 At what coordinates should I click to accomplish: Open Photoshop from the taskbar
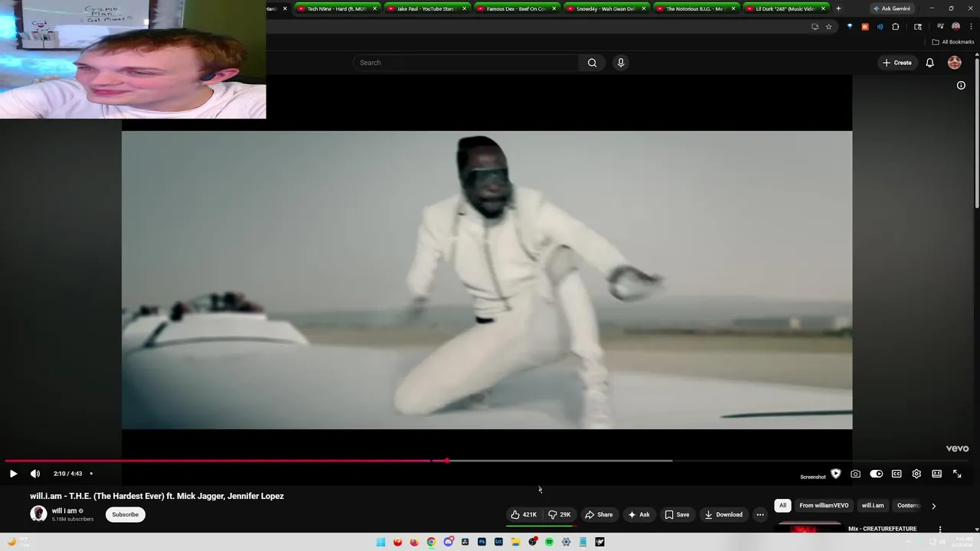[482, 542]
